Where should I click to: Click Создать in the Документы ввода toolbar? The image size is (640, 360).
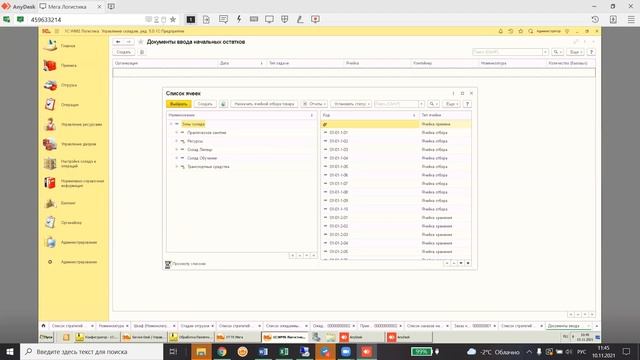[124, 52]
